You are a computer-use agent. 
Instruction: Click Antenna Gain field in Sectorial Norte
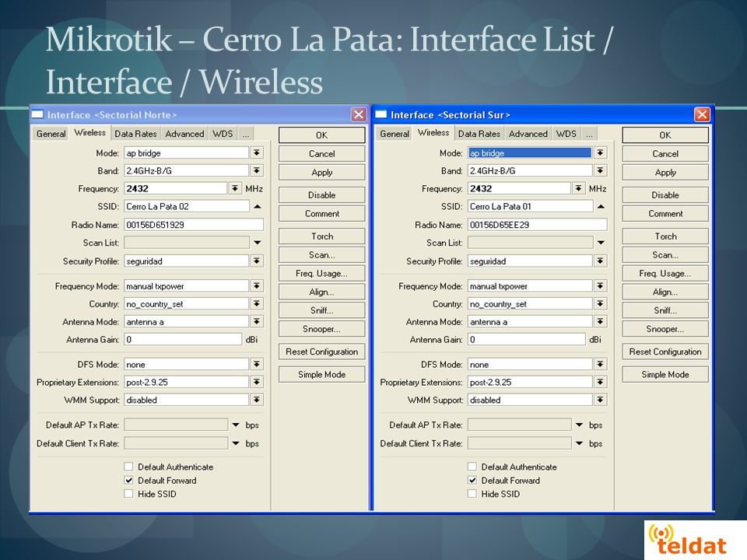(183, 340)
